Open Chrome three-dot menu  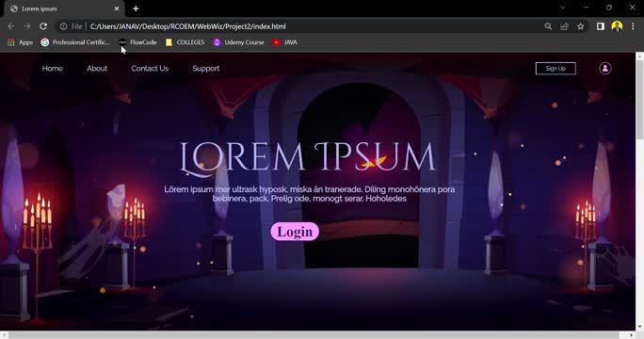633,26
